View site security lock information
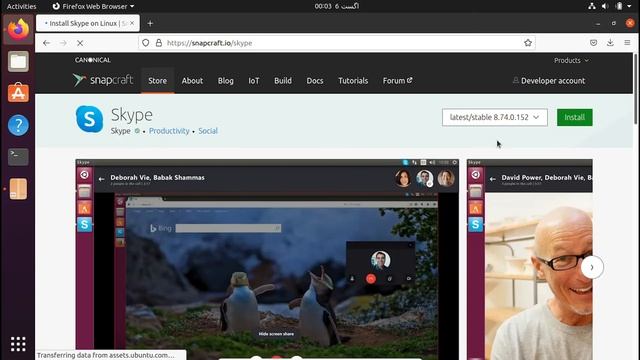The height and width of the screenshot is (360, 640). [159, 43]
